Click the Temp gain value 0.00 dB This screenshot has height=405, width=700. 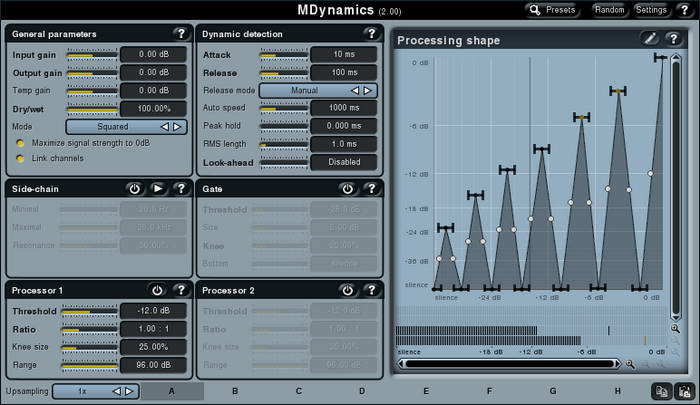pyautogui.click(x=153, y=90)
